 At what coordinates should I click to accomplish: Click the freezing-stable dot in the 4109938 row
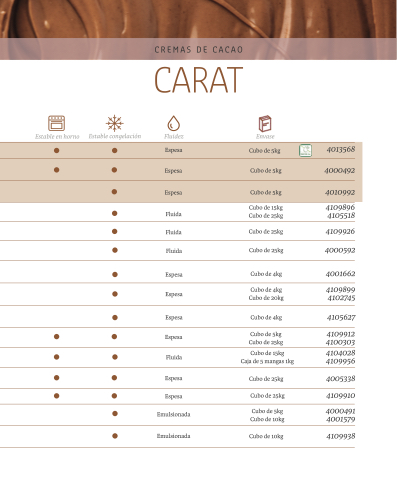coord(115,436)
